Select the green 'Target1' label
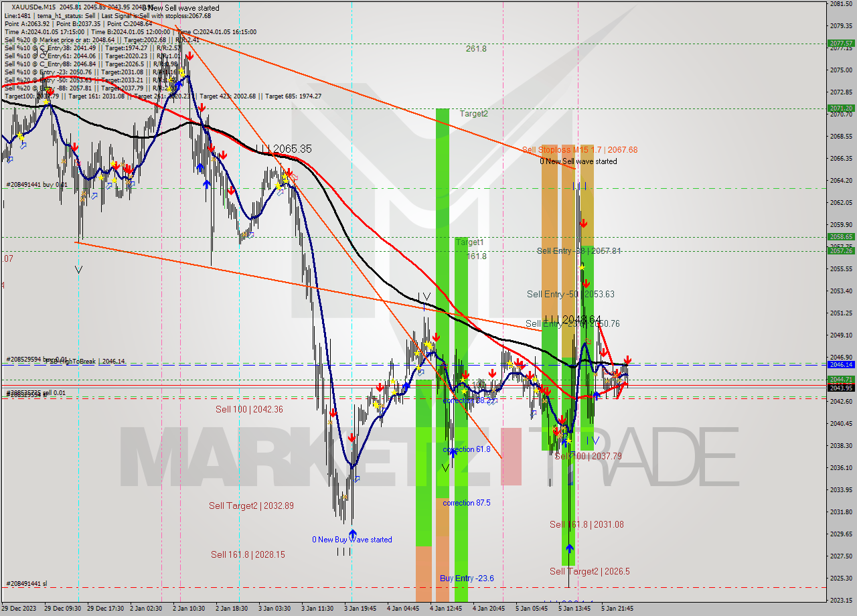This screenshot has height=616, width=857. pyautogui.click(x=469, y=242)
